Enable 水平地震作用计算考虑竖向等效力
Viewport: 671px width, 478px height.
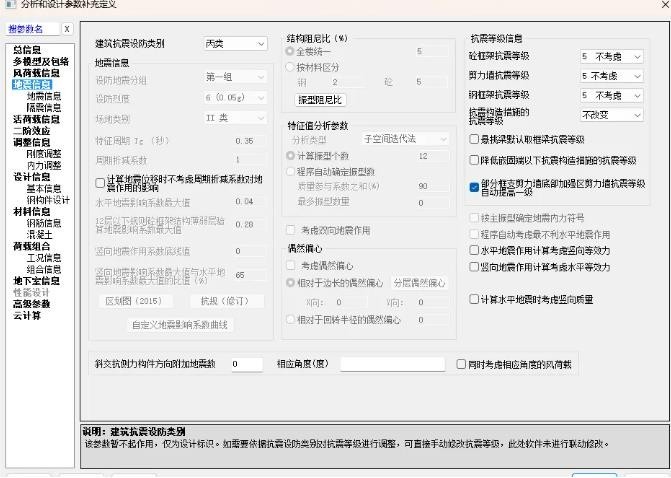[x=474, y=250]
